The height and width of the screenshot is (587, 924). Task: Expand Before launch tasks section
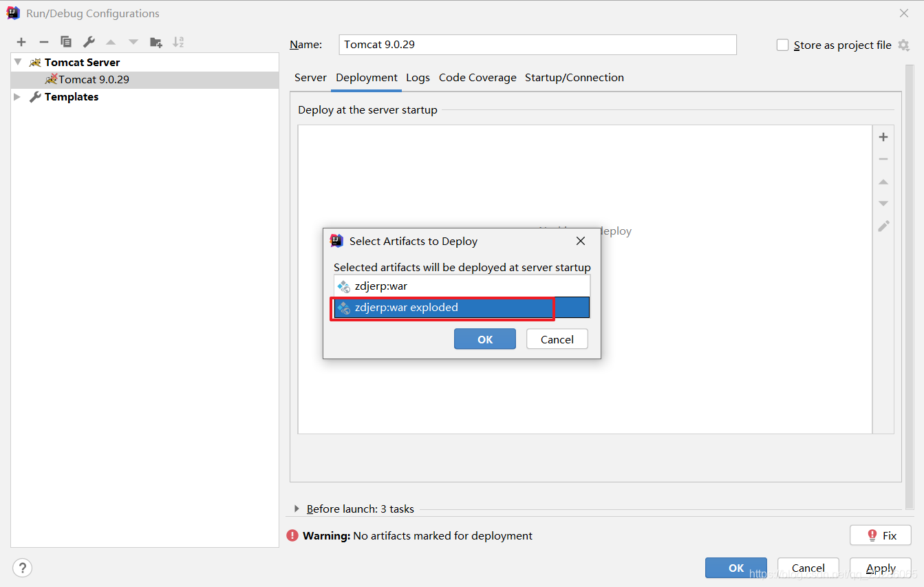point(297,509)
